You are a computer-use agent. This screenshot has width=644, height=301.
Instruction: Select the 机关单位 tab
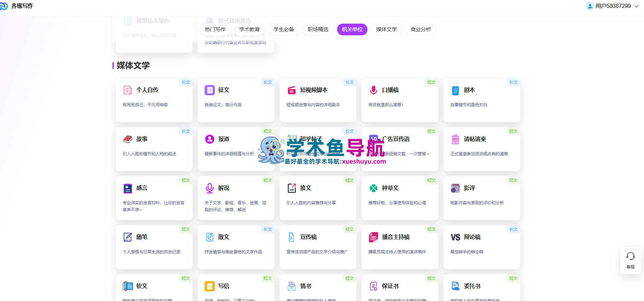point(352,29)
